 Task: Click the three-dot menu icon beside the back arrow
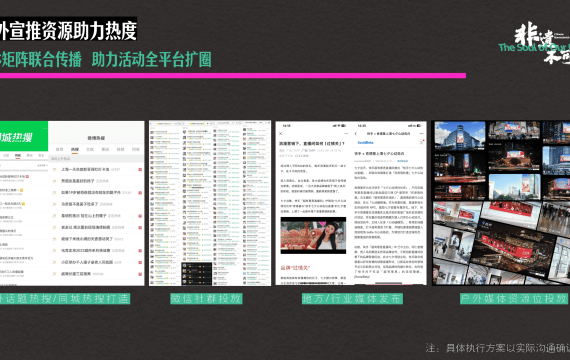click(422, 134)
